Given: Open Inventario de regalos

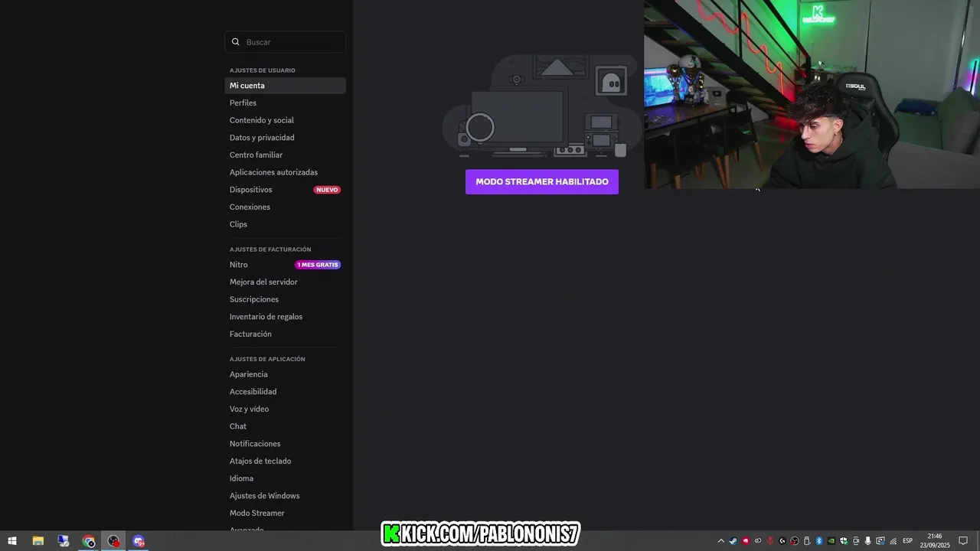Looking at the screenshot, I should click(x=285, y=317).
